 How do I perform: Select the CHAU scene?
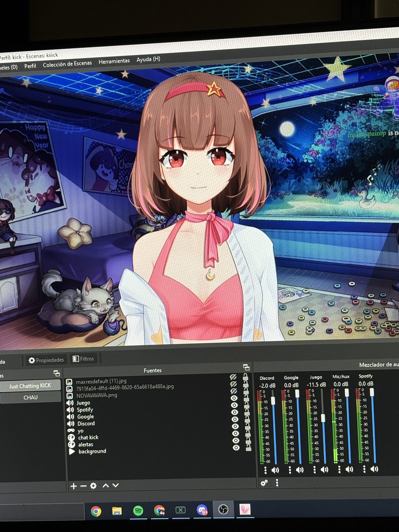point(30,397)
